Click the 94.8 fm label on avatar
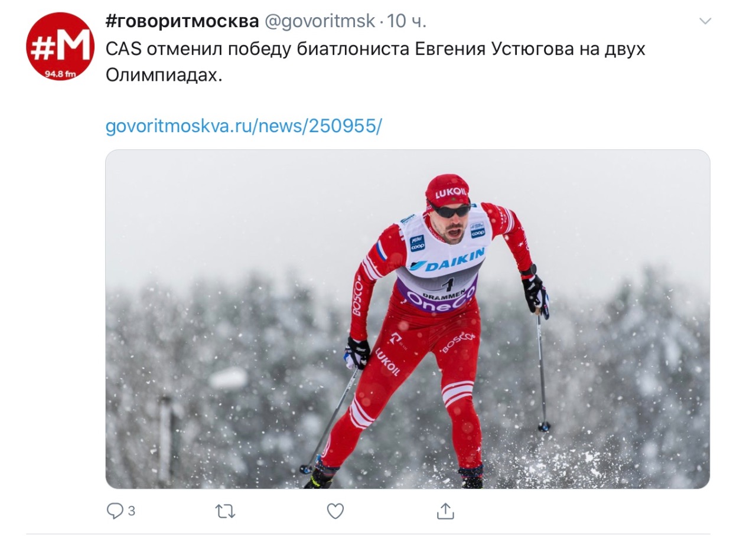 pyautogui.click(x=61, y=73)
